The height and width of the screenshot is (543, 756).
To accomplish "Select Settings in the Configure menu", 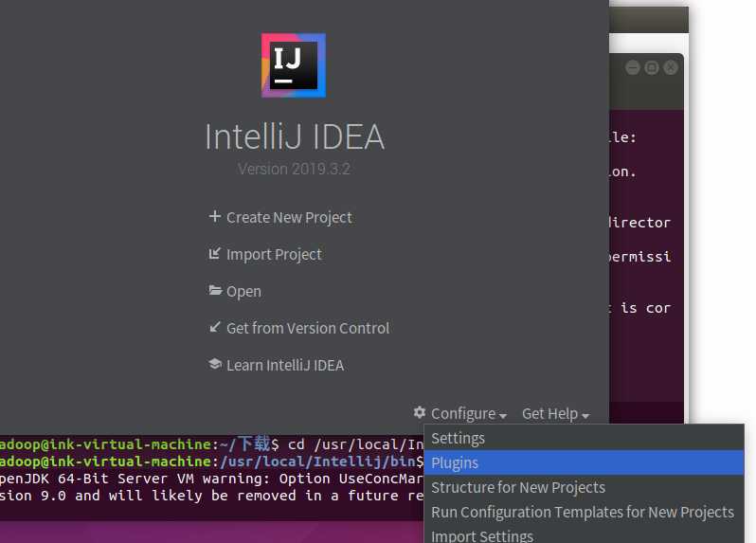I will [x=584, y=439].
